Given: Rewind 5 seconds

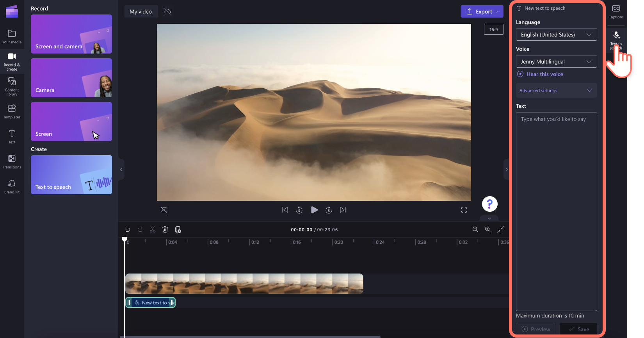Looking at the screenshot, I should point(299,210).
